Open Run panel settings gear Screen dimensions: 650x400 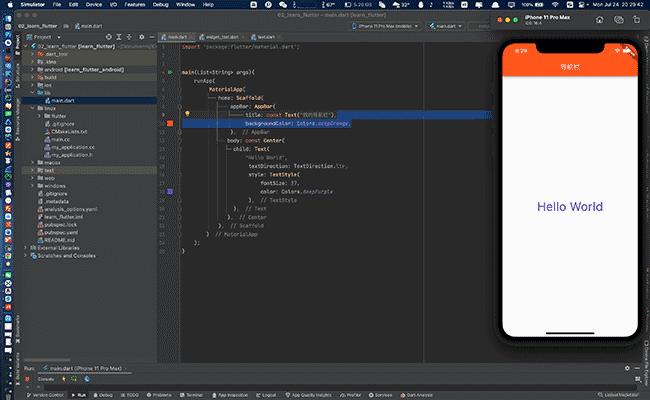click(627, 368)
